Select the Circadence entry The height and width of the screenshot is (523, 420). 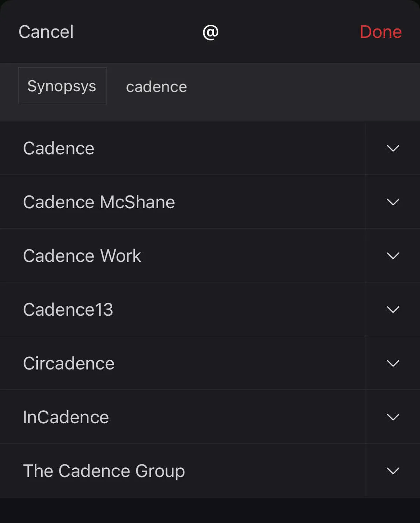tap(69, 363)
